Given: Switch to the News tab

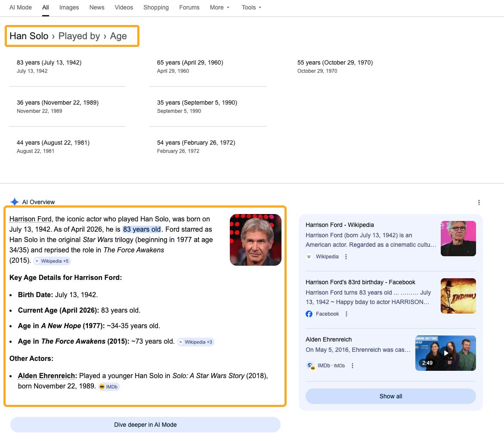Looking at the screenshot, I should tap(97, 7).
